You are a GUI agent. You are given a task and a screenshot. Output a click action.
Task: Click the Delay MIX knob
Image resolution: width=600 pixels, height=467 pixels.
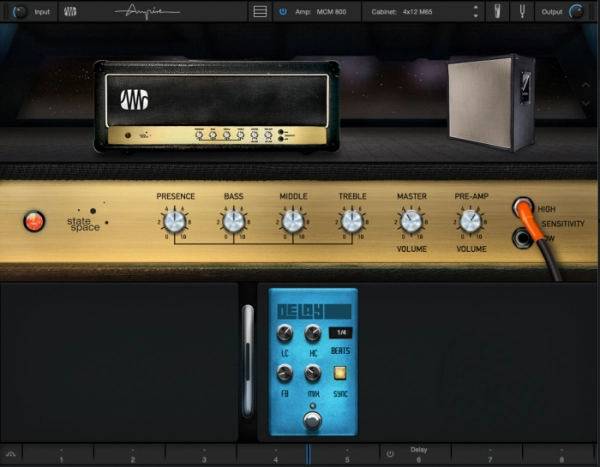[313, 373]
